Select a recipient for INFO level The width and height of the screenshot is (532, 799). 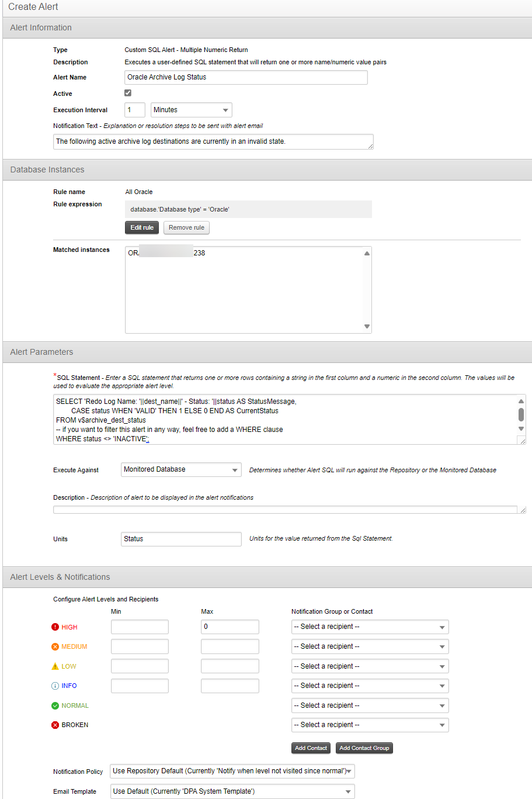370,686
